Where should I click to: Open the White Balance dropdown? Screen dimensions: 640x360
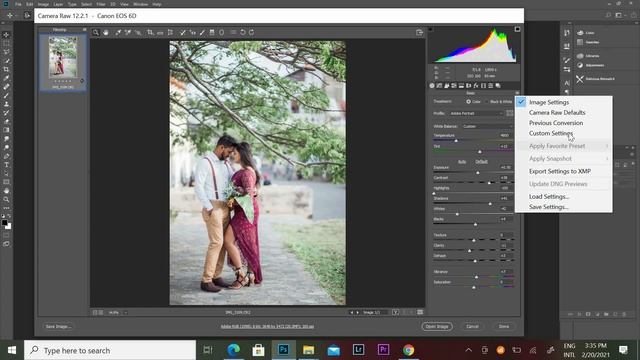pos(487,127)
